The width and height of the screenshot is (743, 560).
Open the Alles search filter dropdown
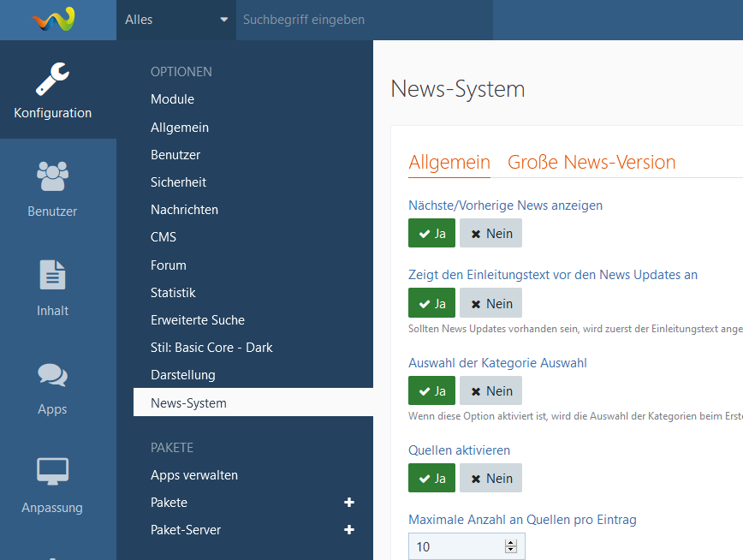[176, 20]
